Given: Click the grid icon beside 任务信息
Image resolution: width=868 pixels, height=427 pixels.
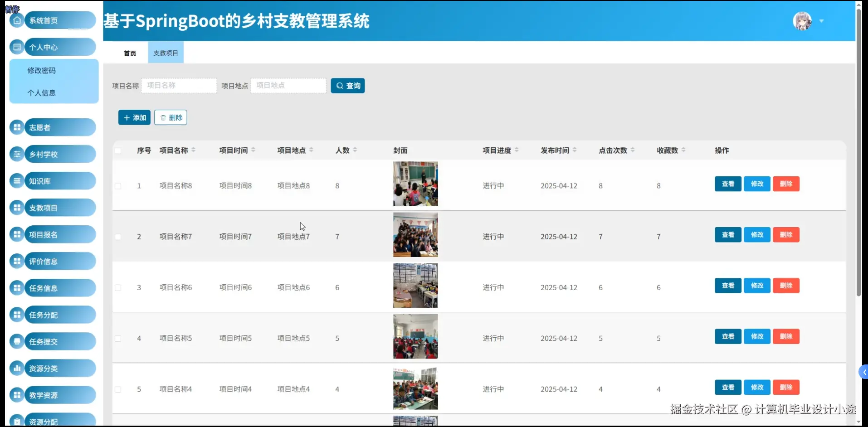Looking at the screenshot, I should pos(17,288).
